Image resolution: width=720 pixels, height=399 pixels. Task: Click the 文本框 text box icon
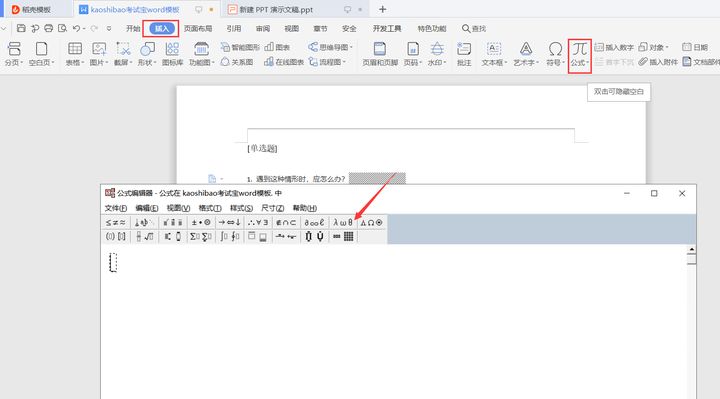[x=494, y=54]
